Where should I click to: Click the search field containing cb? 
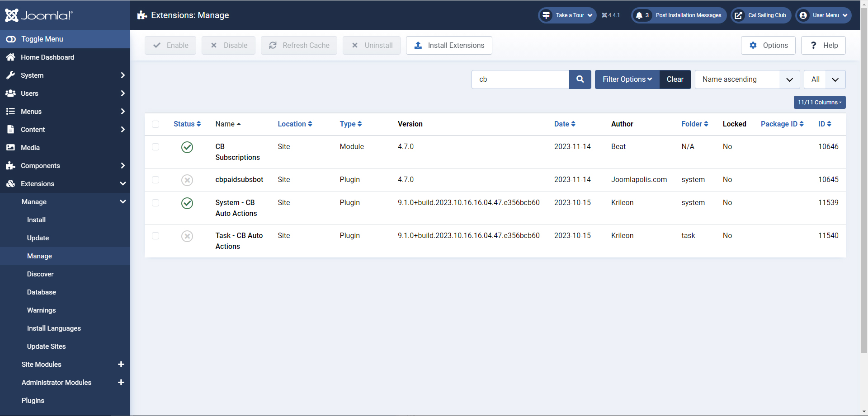pyautogui.click(x=520, y=79)
